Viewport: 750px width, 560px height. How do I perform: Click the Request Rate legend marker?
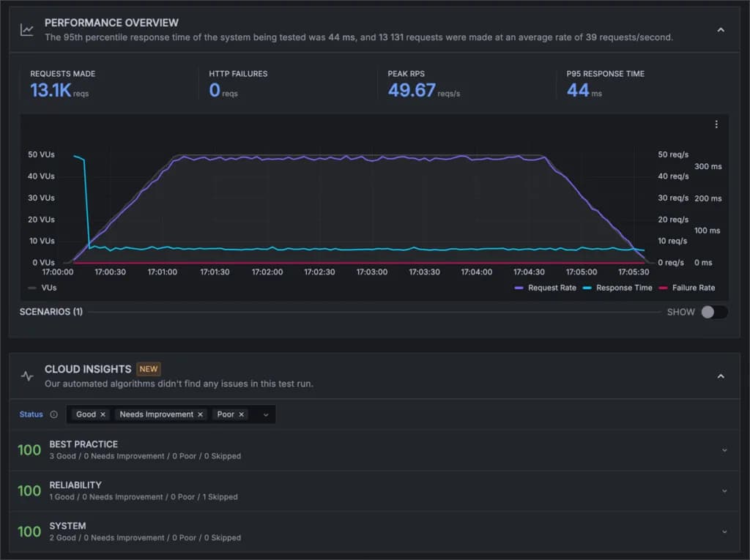pyautogui.click(x=519, y=288)
